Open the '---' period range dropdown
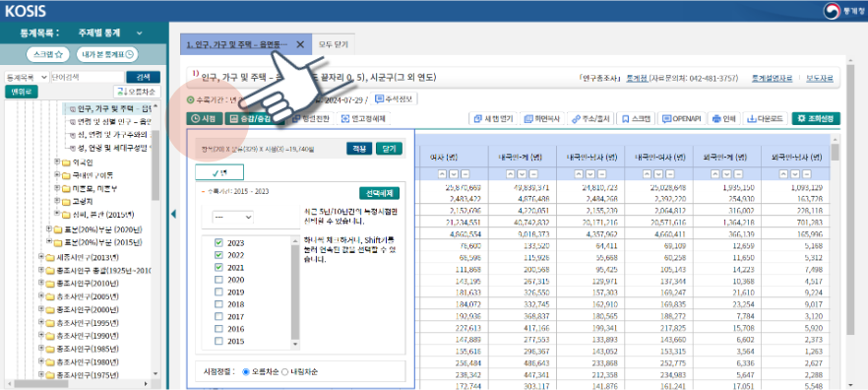This screenshot has height=390, width=868. coord(233,218)
